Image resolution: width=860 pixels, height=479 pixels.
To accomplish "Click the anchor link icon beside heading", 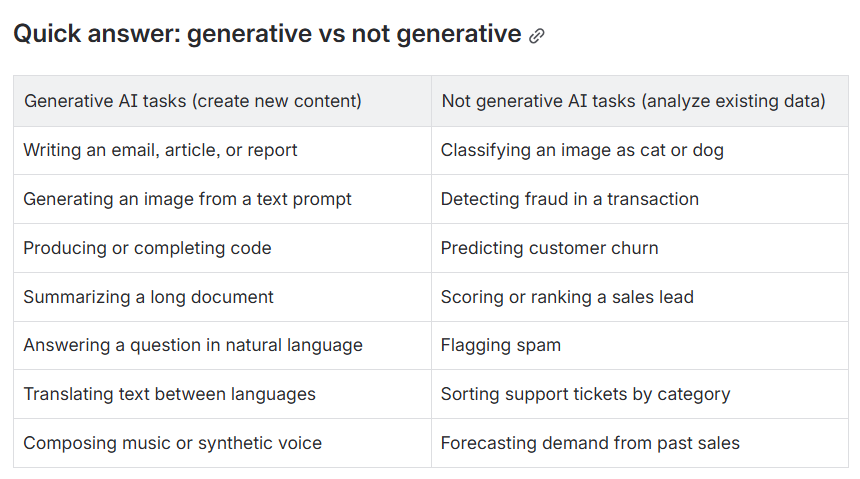I will tap(536, 36).
